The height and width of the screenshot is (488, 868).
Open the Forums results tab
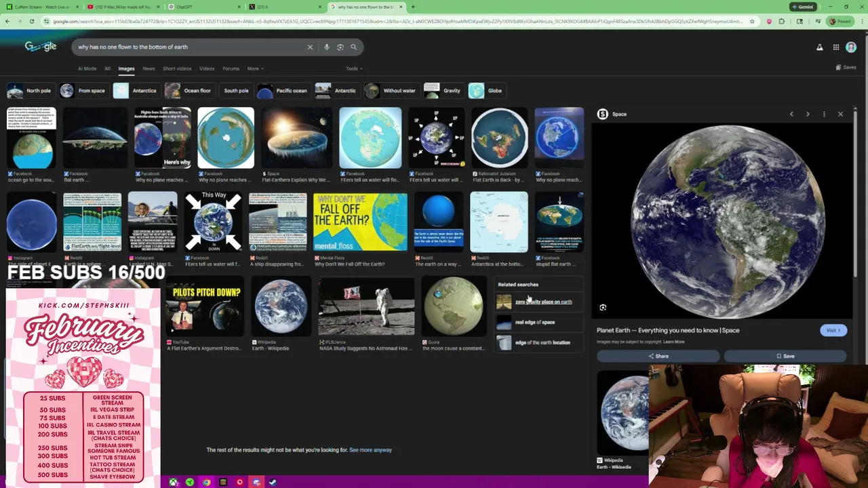tap(231, 68)
